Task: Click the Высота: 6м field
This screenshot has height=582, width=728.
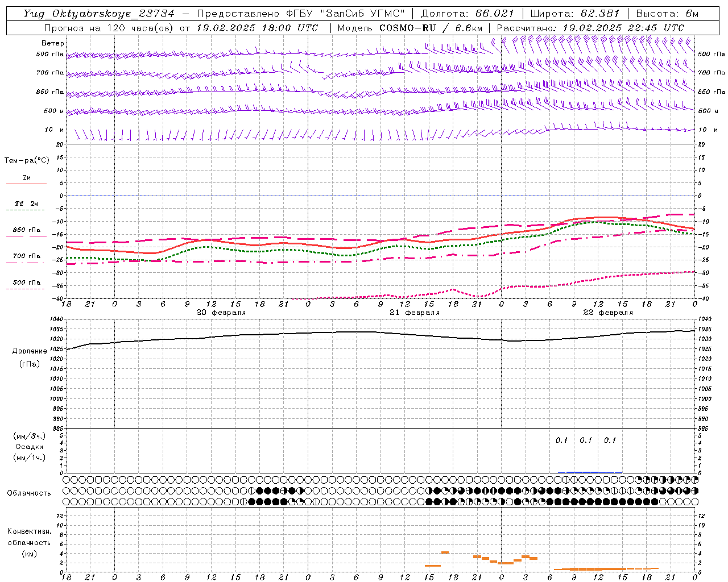Action: click(x=667, y=14)
